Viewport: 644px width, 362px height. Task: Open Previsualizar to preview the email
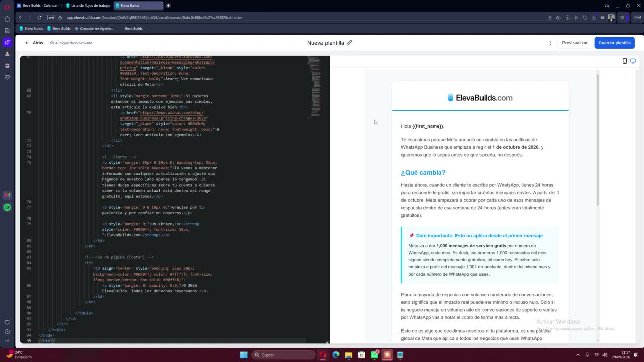(575, 43)
